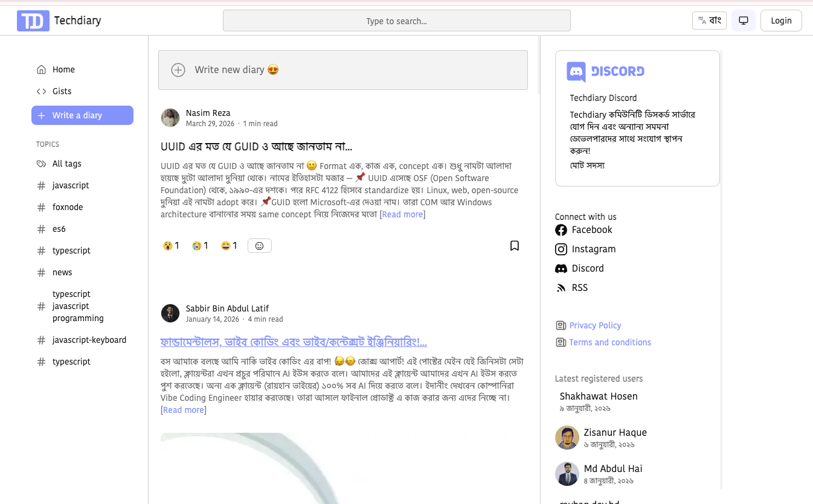Click Read more on the UUID post
This screenshot has height=504, width=813.
tap(402, 214)
